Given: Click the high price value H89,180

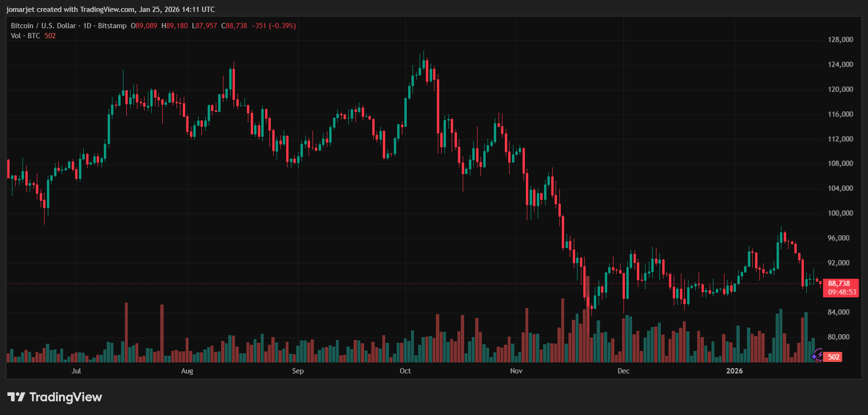Looking at the screenshot, I should point(174,26).
